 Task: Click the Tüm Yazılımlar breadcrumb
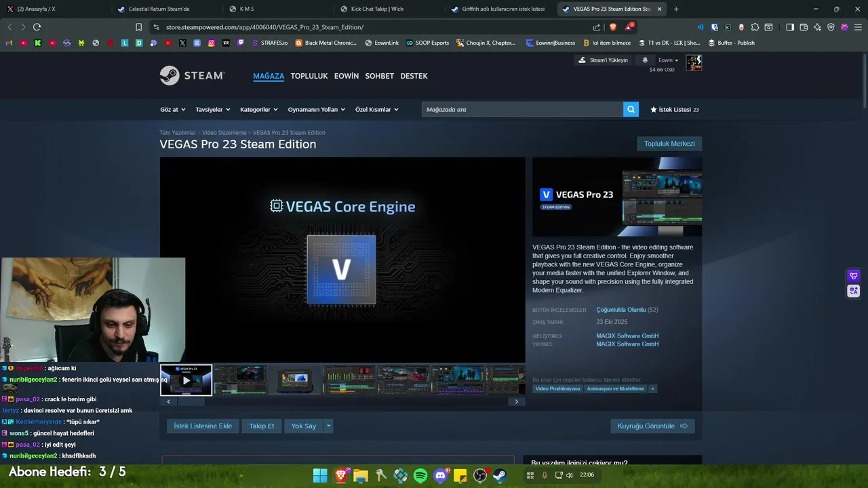tap(178, 133)
